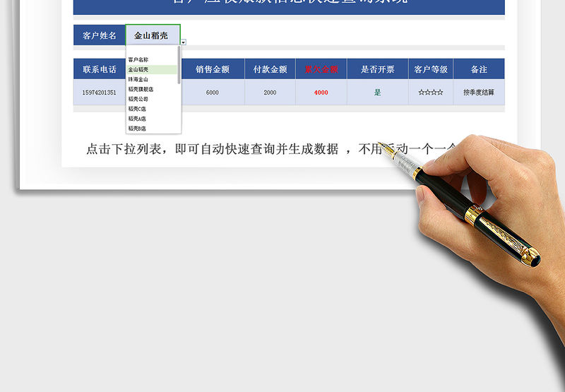Click the red 4000 owed amount cell
This screenshot has height=392, width=565.
click(321, 93)
